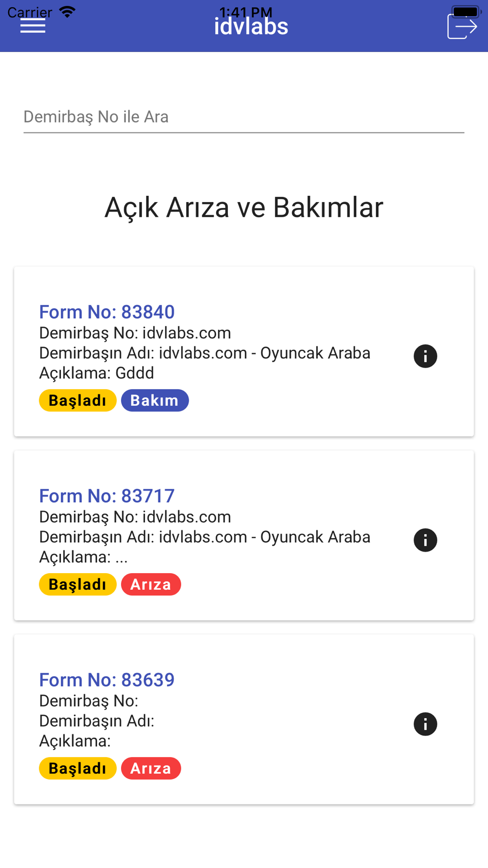Tap the Başladı badge on form 83639
This screenshot has height=868, width=488.
coord(78,768)
